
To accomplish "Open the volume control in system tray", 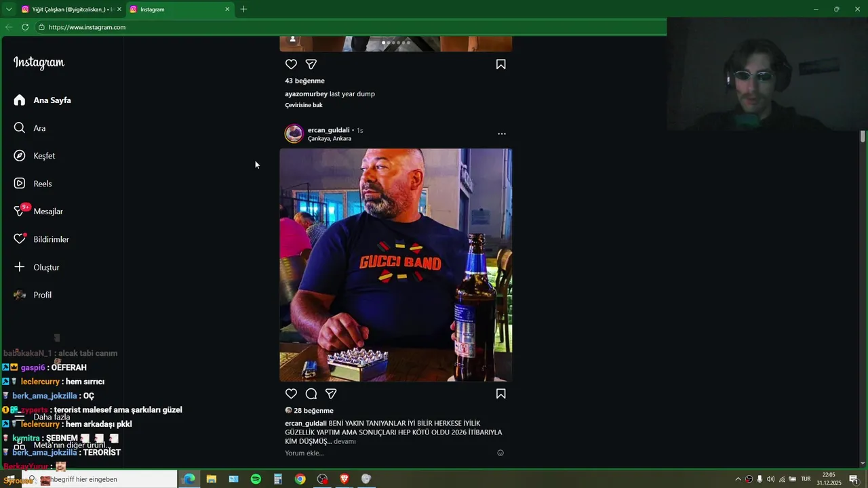I will tap(770, 479).
